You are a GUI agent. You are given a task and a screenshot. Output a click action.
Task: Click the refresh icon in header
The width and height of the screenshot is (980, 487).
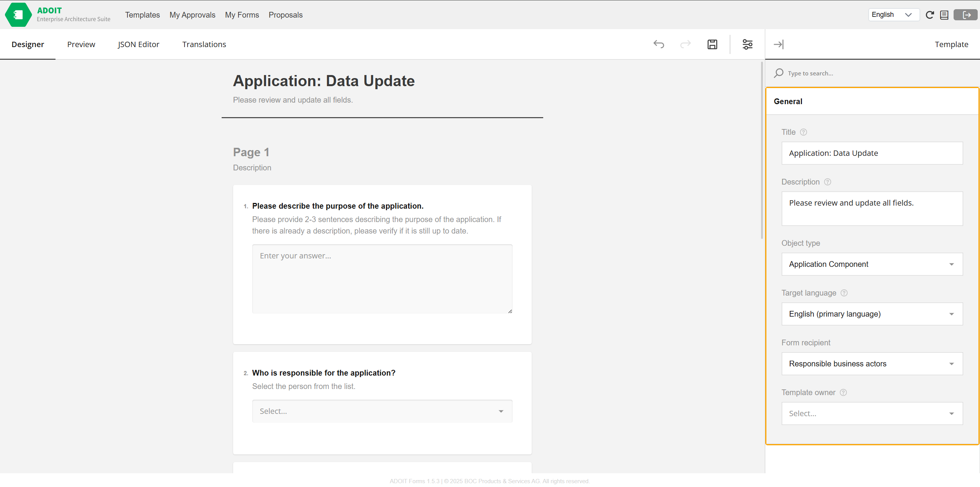pos(929,15)
